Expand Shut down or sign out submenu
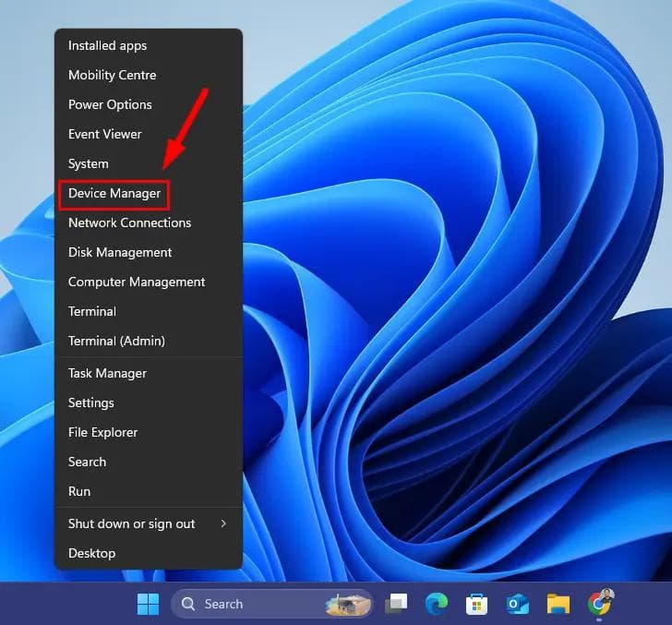Screen dimensions: 672x625 (149, 523)
